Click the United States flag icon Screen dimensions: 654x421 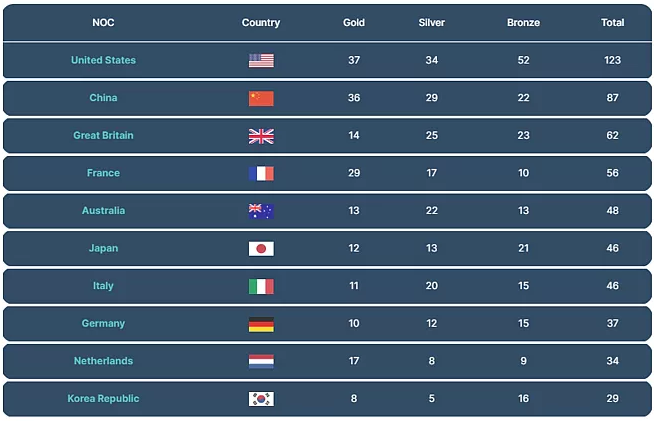[x=261, y=61]
